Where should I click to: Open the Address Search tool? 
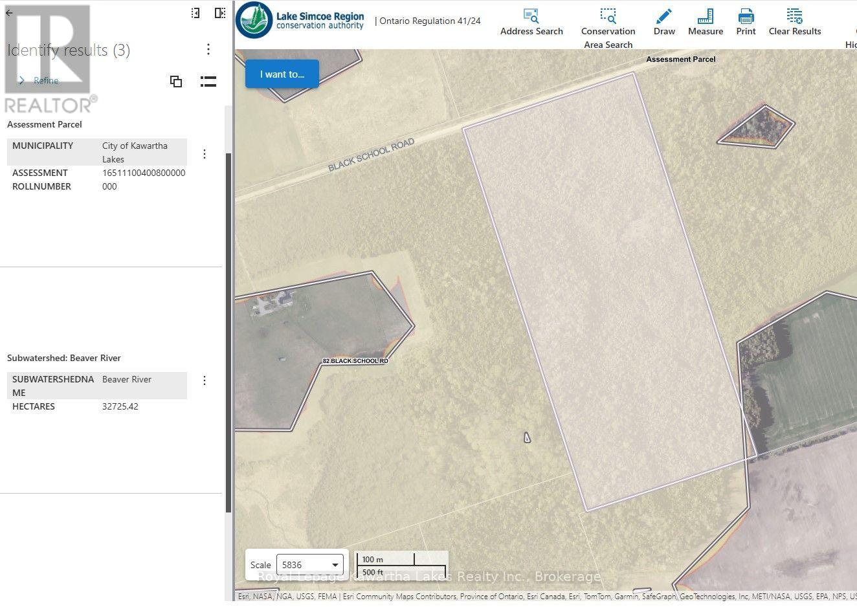531,22
